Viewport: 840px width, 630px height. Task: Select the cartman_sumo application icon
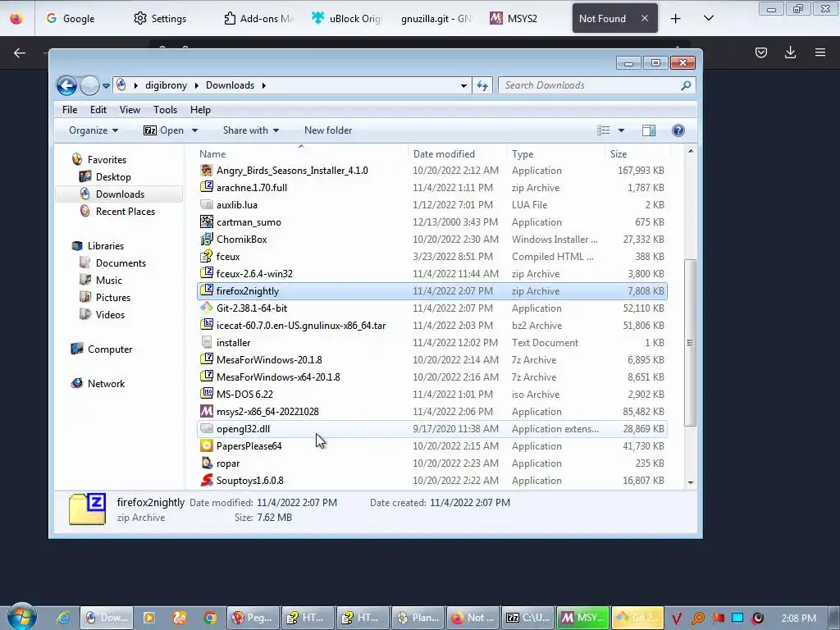pos(206,221)
